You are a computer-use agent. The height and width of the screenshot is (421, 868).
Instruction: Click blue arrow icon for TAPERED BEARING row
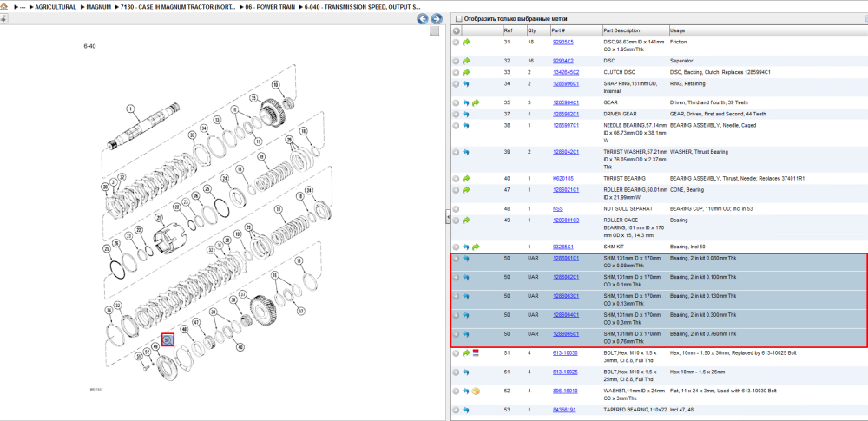pos(466,410)
